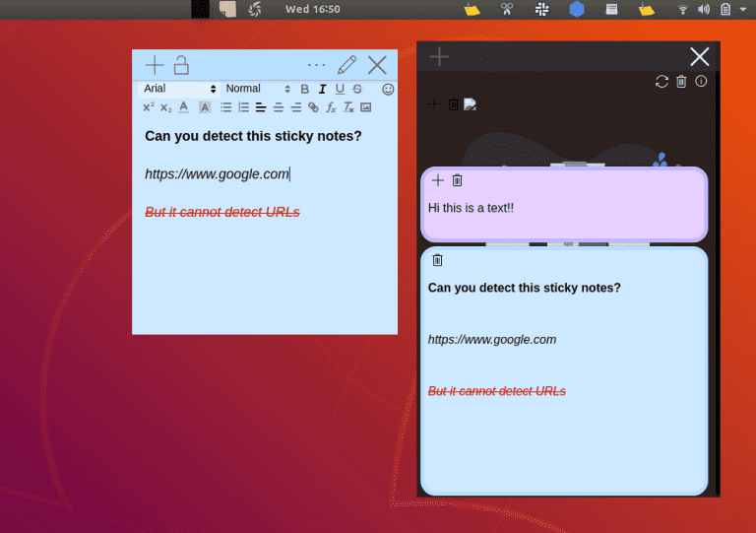Viewport: 756px width, 533px height.
Task: Click the blue hexagon tray icon
Action: 577,9
